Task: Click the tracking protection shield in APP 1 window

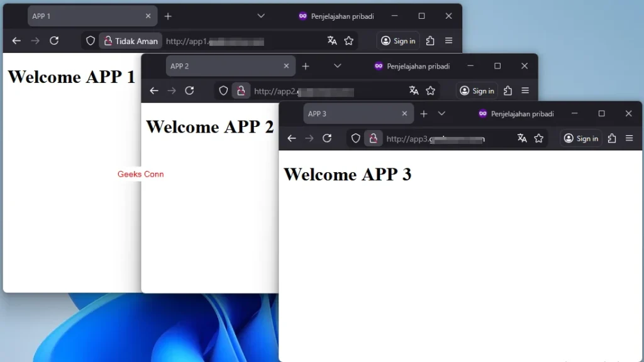Action: click(x=90, y=40)
